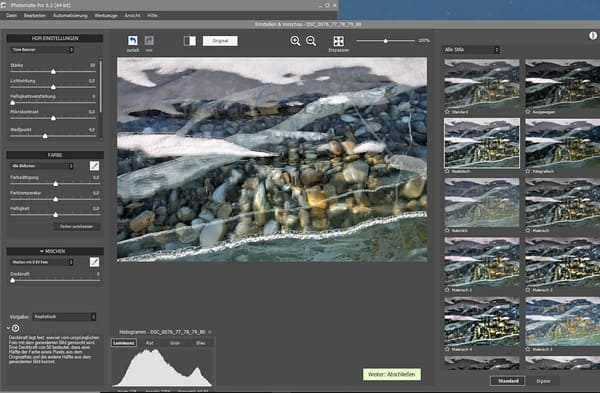Open the brush tool in the Mischen section
The height and width of the screenshot is (393, 600).
coord(94,262)
